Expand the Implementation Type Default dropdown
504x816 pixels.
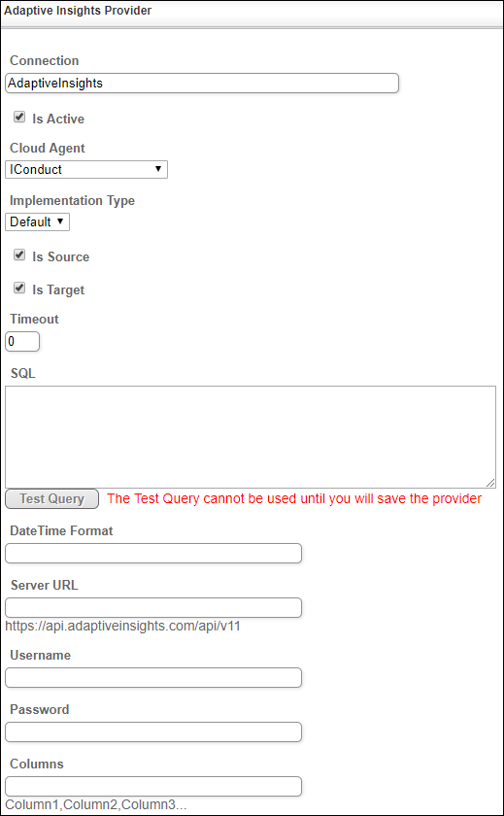(x=38, y=222)
